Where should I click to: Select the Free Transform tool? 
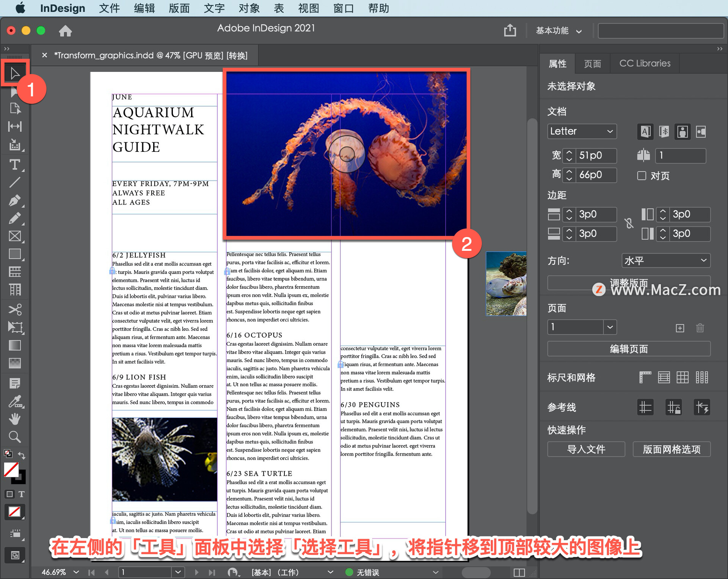click(x=15, y=327)
